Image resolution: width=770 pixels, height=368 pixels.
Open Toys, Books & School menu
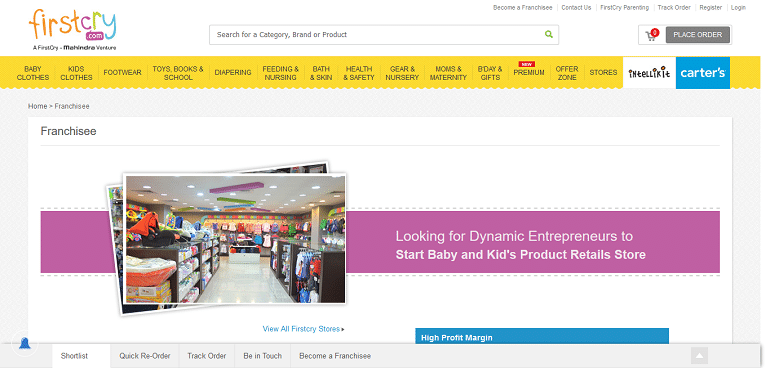[x=178, y=73]
